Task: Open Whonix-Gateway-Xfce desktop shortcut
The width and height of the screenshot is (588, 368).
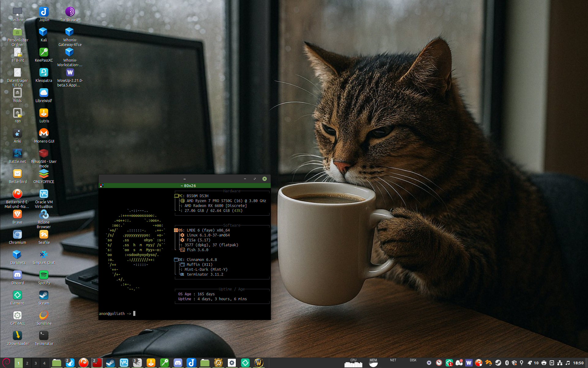Action: (x=70, y=36)
